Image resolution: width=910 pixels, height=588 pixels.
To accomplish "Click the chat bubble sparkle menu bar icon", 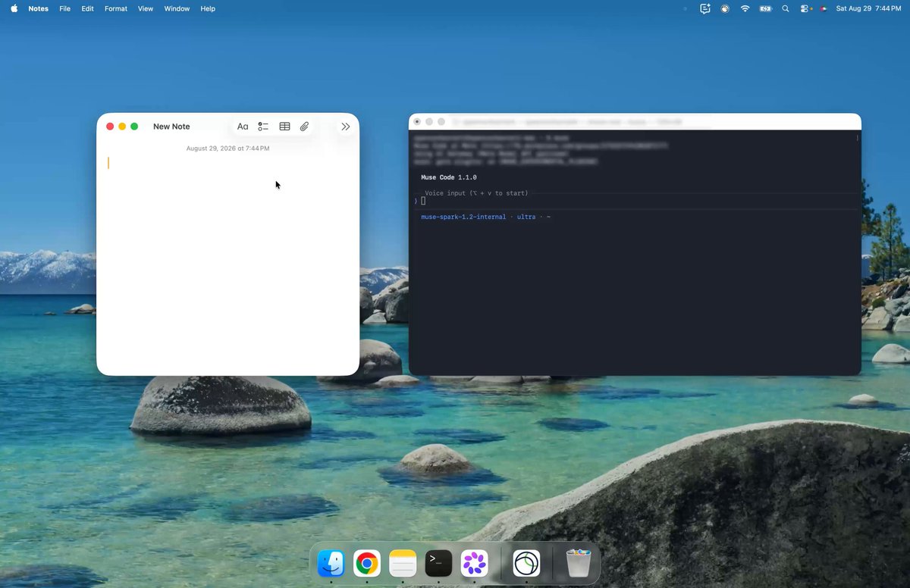I will pyautogui.click(x=705, y=8).
